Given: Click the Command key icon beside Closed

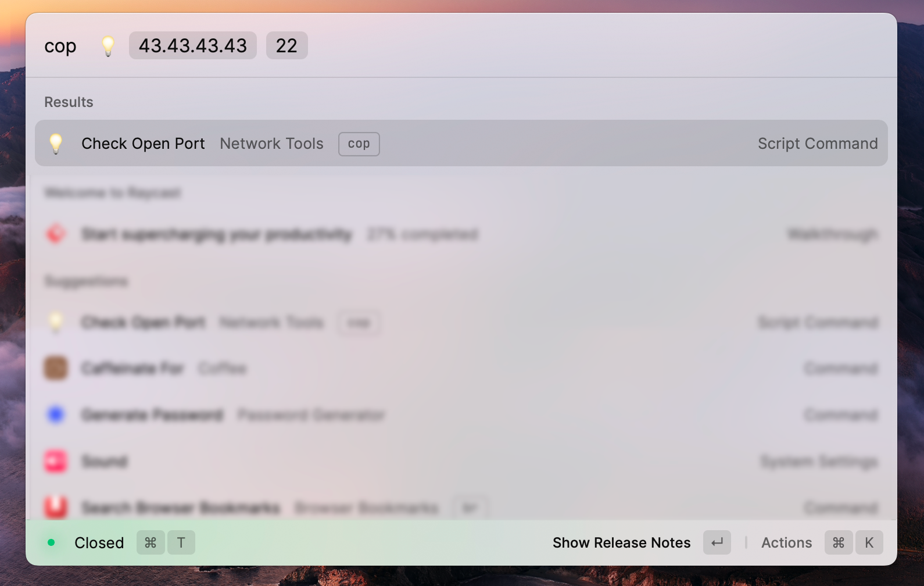Looking at the screenshot, I should (151, 542).
